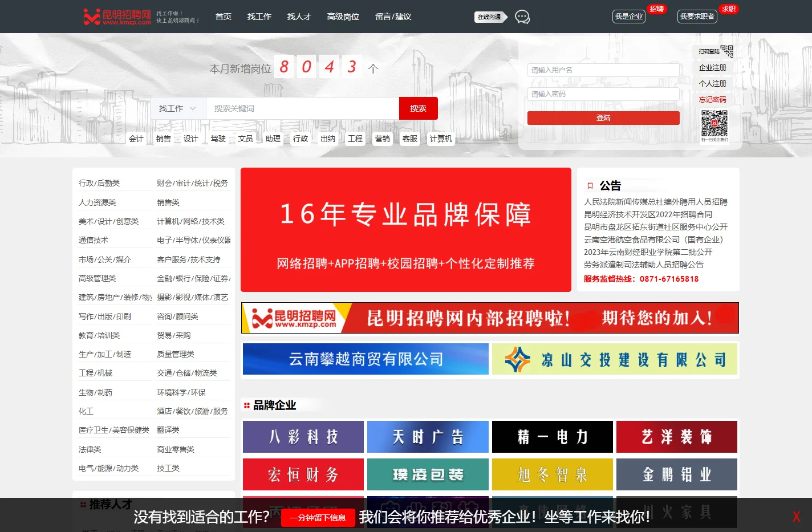The height and width of the screenshot is (532, 812).
Task: Open 高级岗位 navigation item
Action: click(x=343, y=17)
